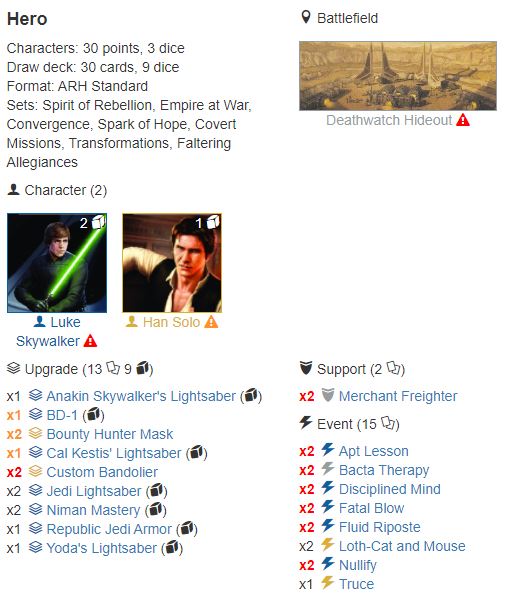
Task: Click the battlefield location pin icon
Action: click(306, 17)
